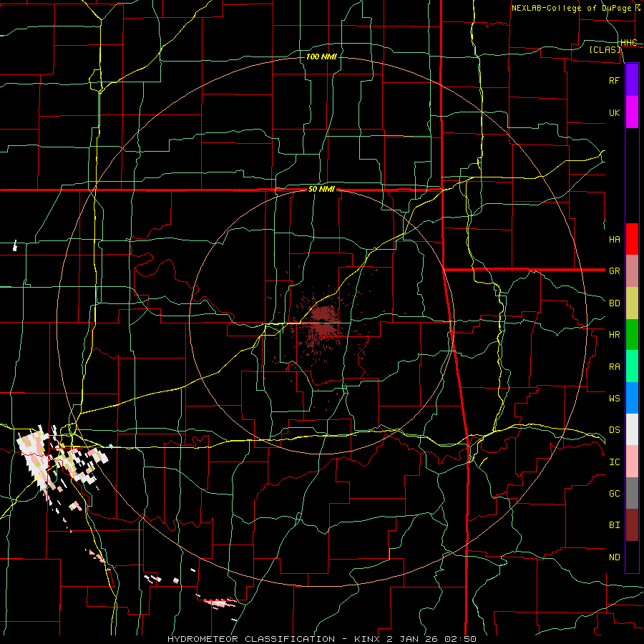Click the GC legend label

tap(614, 493)
